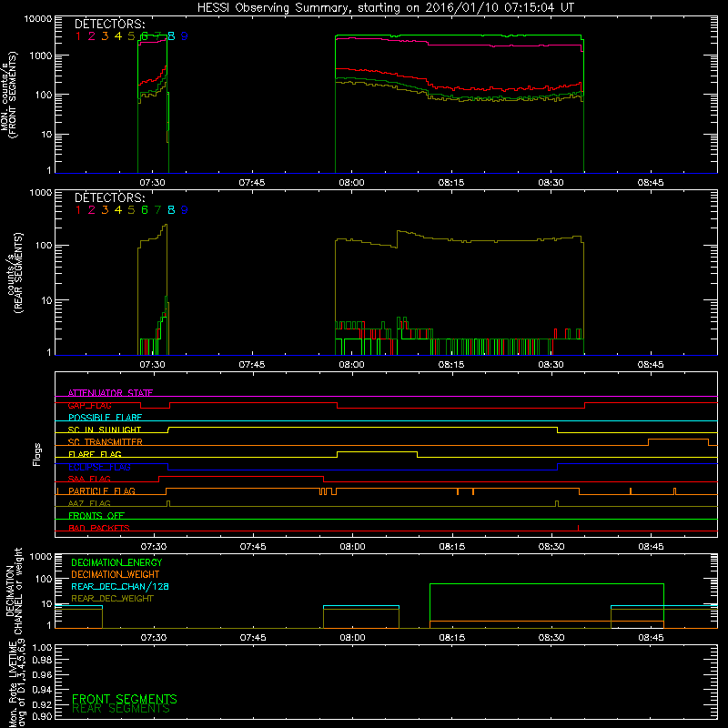Select detector 8 label in front segments legend

[171, 36]
